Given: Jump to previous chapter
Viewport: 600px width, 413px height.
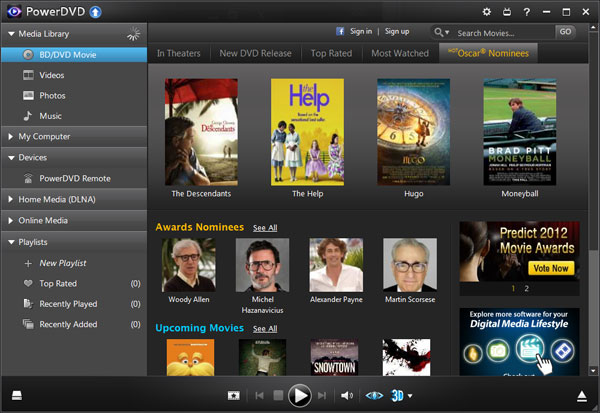Looking at the screenshot, I should tap(259, 396).
